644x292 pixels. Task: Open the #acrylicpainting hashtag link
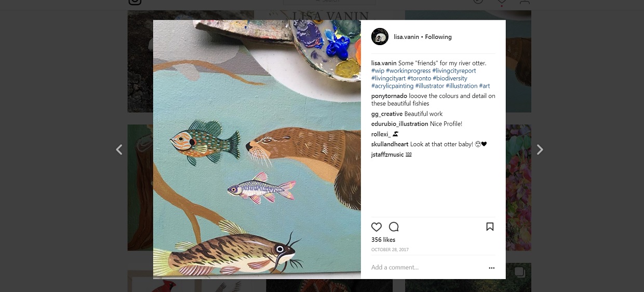pos(392,86)
